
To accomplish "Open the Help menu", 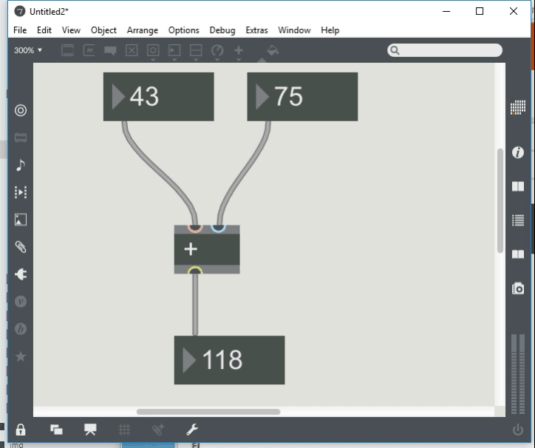I will pyautogui.click(x=330, y=30).
